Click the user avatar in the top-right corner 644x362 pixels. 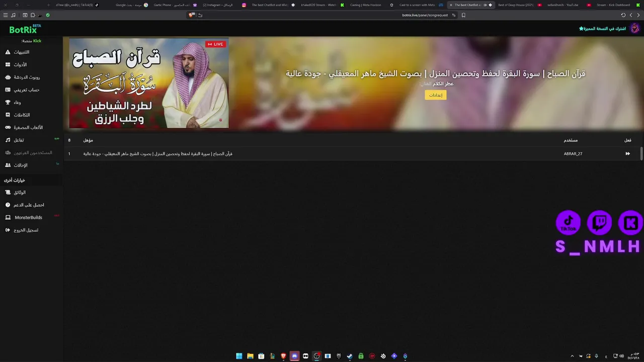(x=634, y=28)
